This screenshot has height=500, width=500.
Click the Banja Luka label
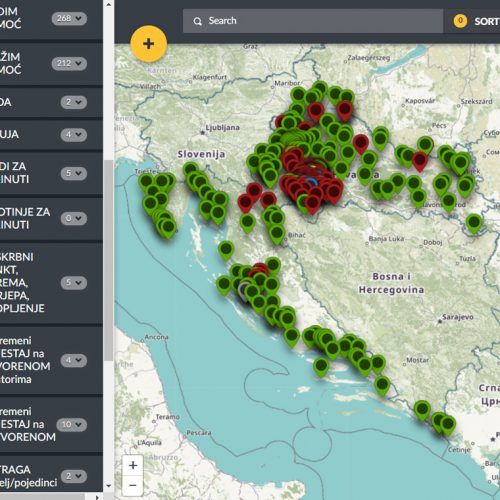pos(387,239)
